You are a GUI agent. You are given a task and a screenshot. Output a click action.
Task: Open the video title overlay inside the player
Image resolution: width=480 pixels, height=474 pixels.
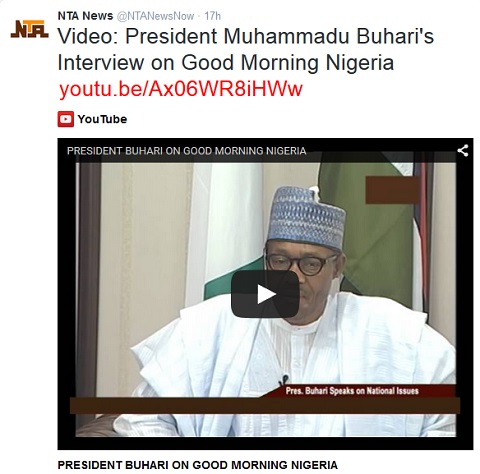(x=186, y=151)
